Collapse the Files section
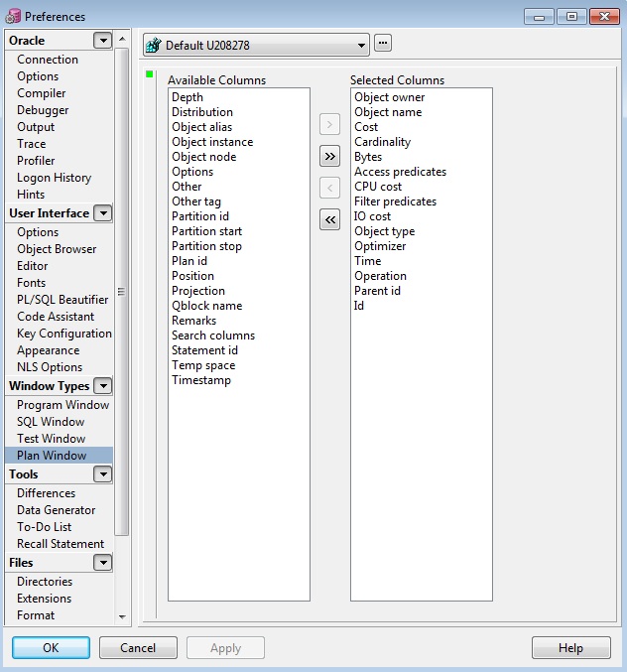This screenshot has width=627, height=672. pyautogui.click(x=102, y=563)
